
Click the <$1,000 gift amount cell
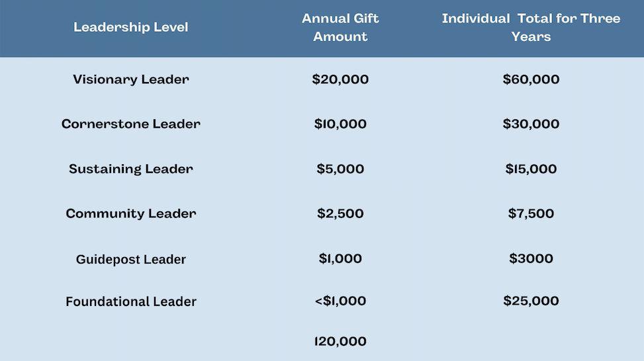(x=340, y=301)
